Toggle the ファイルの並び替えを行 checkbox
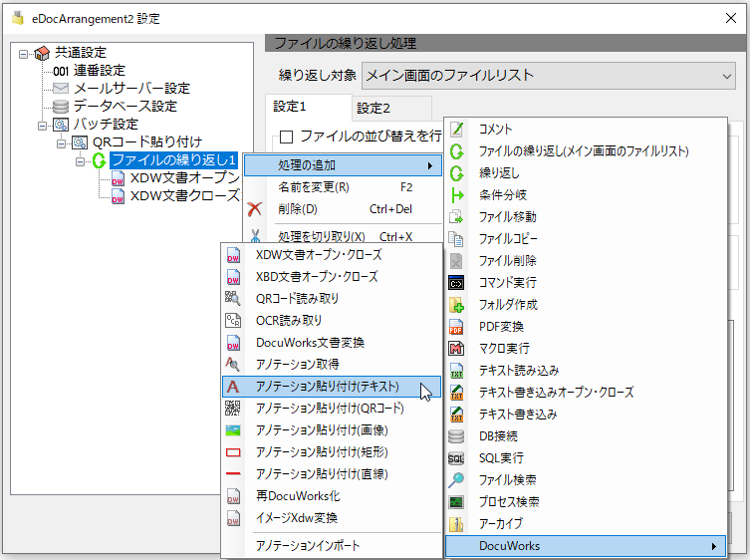Image resolution: width=750 pixels, height=560 pixels. coord(286,137)
